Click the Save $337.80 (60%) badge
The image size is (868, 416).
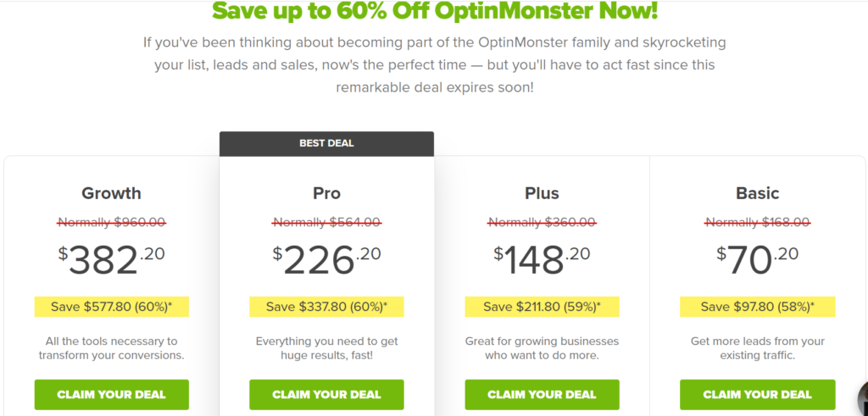point(326,307)
